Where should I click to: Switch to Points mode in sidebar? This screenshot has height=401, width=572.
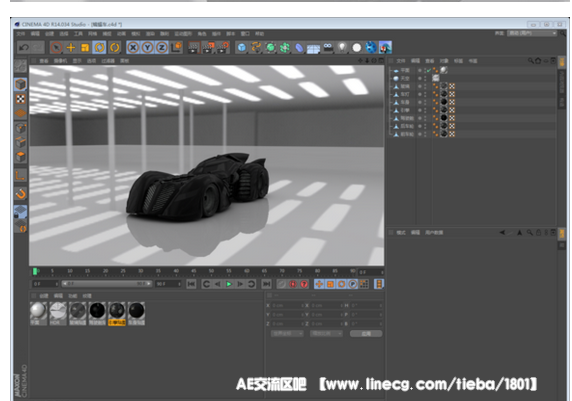(x=20, y=128)
